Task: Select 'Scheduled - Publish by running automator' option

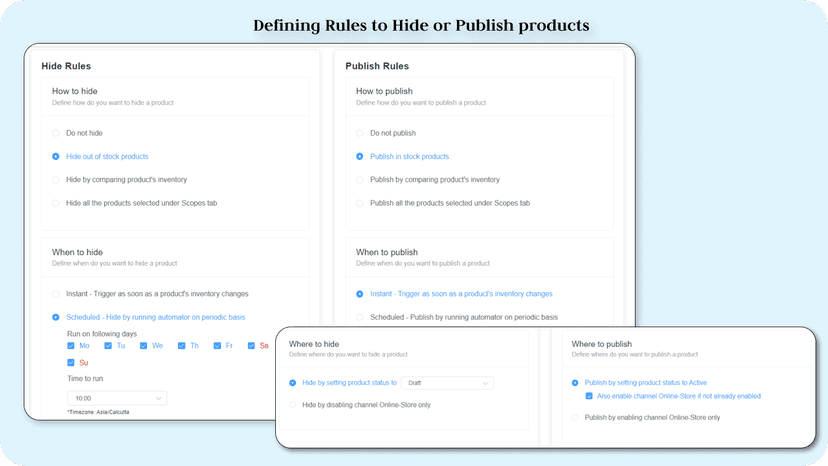Action: click(x=360, y=317)
